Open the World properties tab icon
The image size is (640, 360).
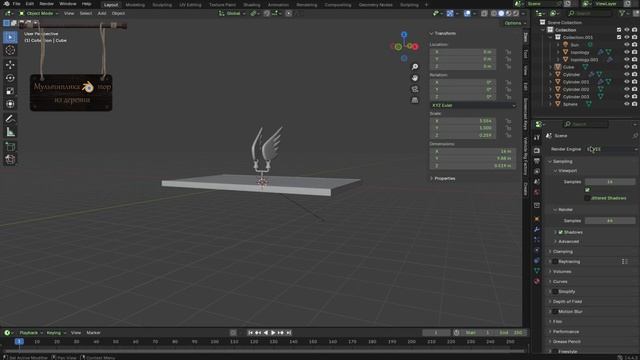pos(537,192)
